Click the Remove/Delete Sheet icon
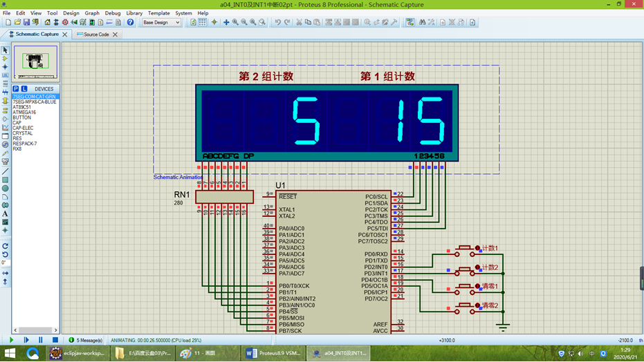This screenshot has height=362, width=644. point(452,22)
